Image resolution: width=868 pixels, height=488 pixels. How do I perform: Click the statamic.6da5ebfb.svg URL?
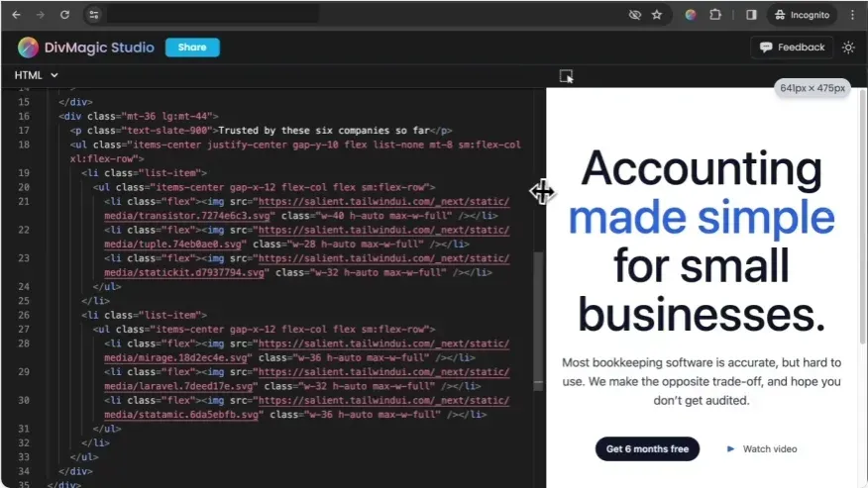(x=307, y=407)
